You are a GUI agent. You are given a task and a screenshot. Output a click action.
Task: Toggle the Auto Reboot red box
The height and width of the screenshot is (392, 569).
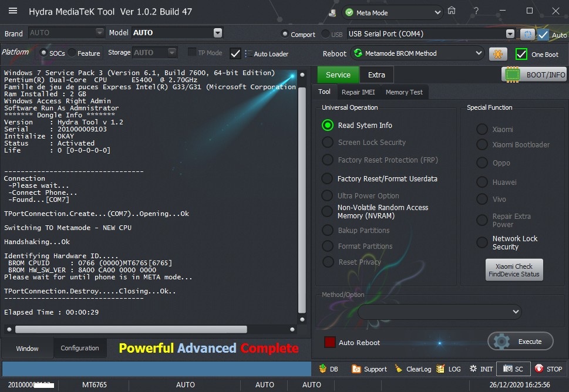[x=330, y=342]
